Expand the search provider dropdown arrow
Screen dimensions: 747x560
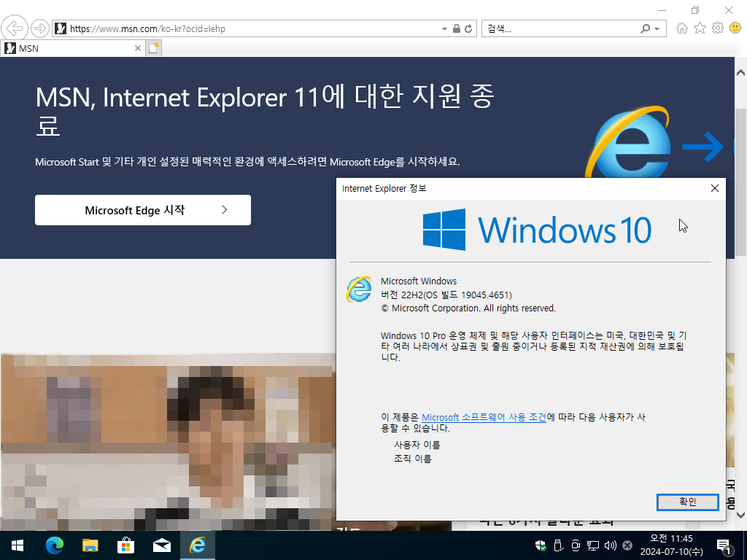[657, 29]
